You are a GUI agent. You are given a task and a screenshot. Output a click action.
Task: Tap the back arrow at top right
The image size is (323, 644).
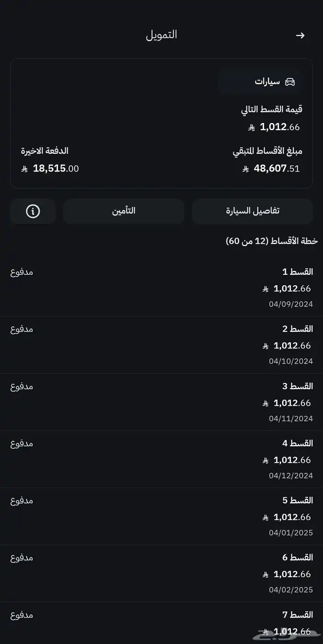pyautogui.click(x=300, y=35)
